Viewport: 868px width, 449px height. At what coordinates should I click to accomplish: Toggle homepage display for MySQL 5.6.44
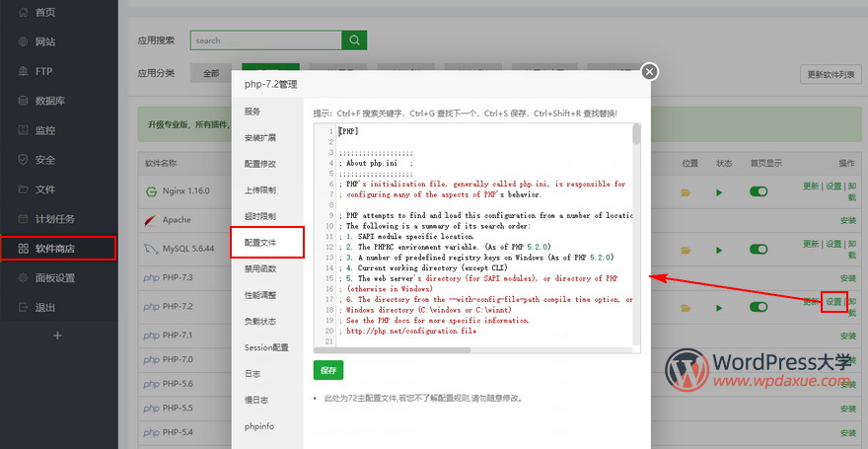[759, 249]
